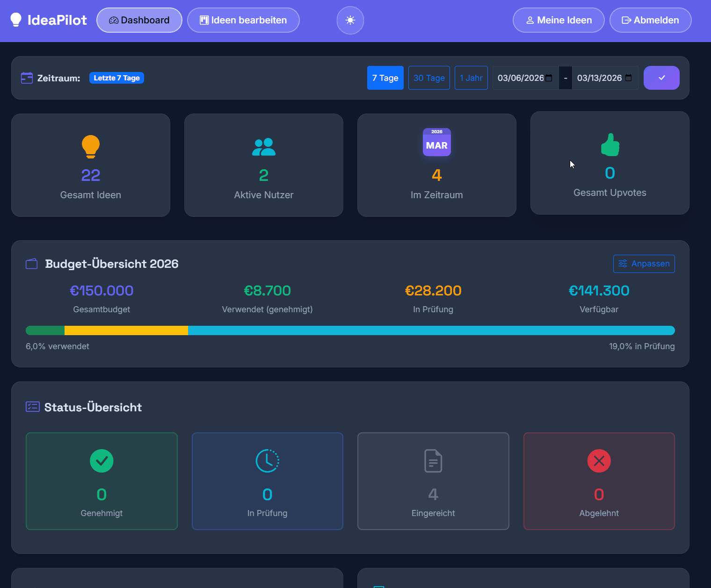Select the green checkmark icon on Genehmigt
Viewport: 711px width, 588px height.
tap(102, 461)
